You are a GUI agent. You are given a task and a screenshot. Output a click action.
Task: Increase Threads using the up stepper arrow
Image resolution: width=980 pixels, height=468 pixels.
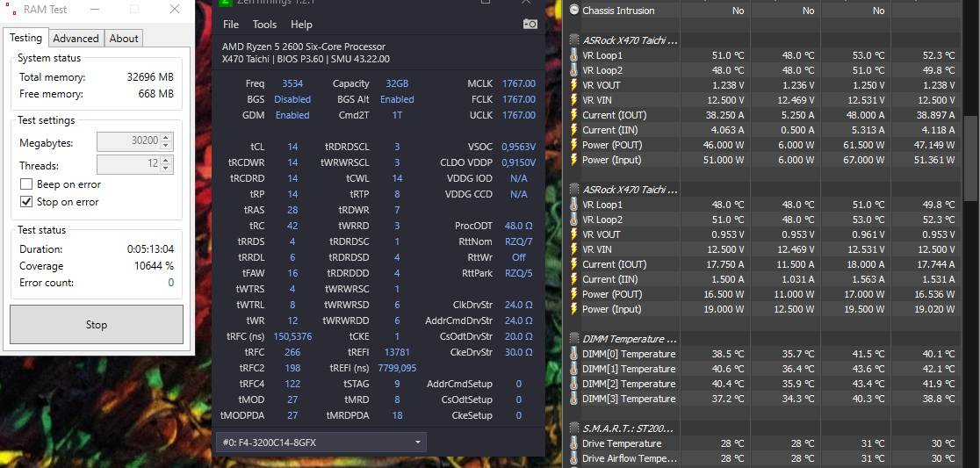point(166,162)
